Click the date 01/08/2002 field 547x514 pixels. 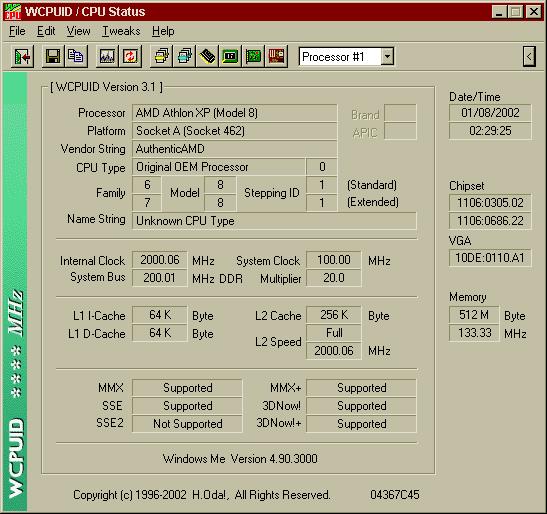[x=490, y=113]
